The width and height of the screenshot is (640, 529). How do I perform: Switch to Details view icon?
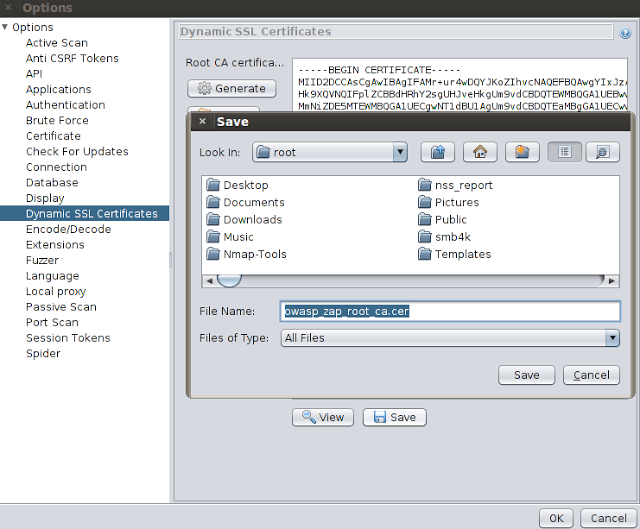(x=603, y=152)
